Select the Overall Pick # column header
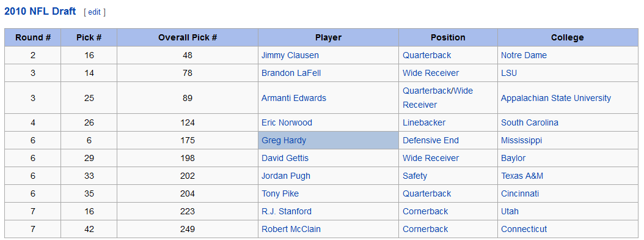 (188, 37)
